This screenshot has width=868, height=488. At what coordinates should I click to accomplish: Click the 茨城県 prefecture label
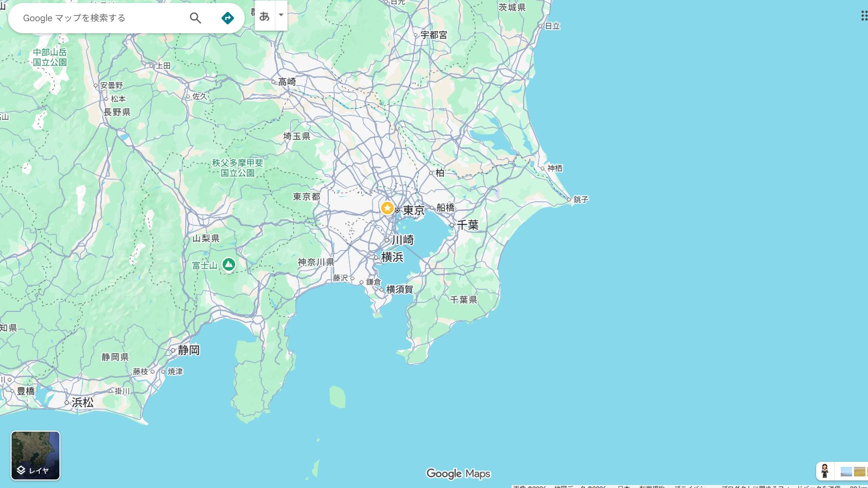click(x=512, y=7)
